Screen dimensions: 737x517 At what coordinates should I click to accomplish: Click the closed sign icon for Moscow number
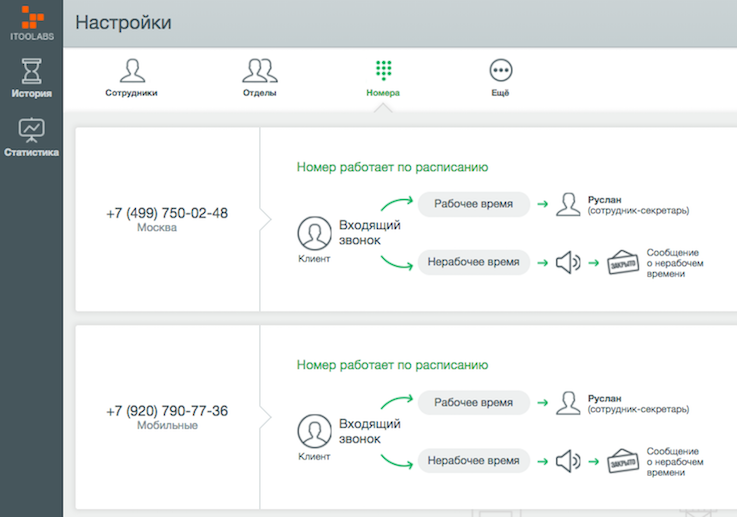(x=622, y=263)
